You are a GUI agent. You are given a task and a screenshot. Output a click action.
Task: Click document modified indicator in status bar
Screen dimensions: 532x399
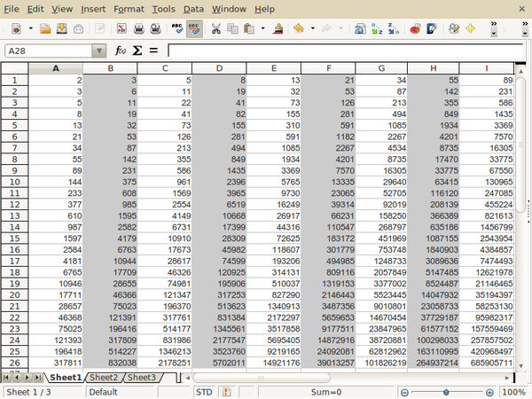226,392
